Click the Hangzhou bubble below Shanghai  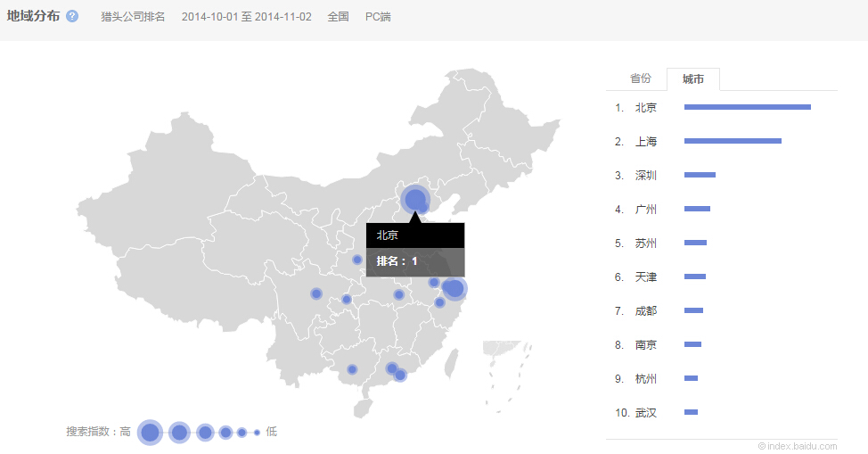439,302
